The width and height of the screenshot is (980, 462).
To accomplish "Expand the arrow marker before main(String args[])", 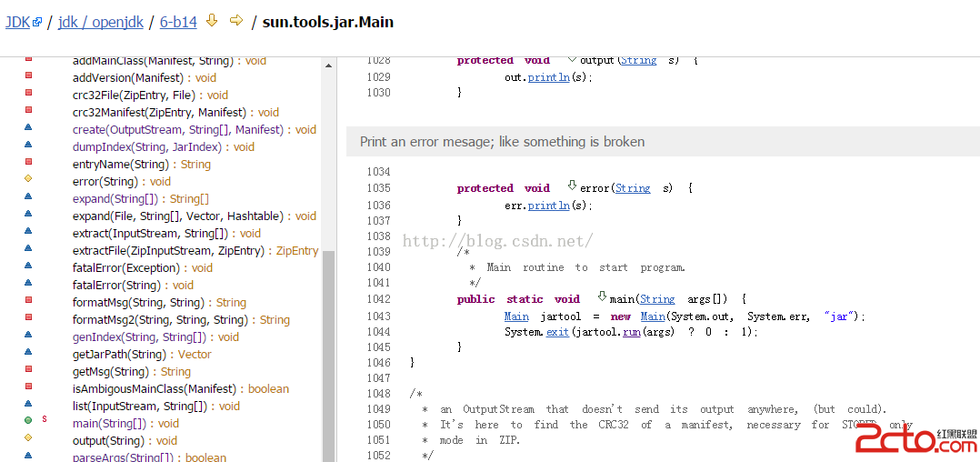I will coord(602,296).
